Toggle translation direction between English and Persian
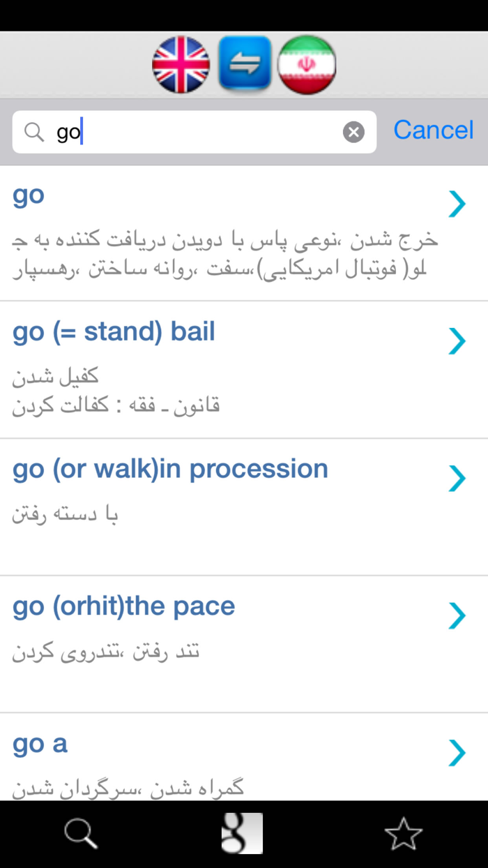This screenshot has height=868, width=488. pos(243,64)
